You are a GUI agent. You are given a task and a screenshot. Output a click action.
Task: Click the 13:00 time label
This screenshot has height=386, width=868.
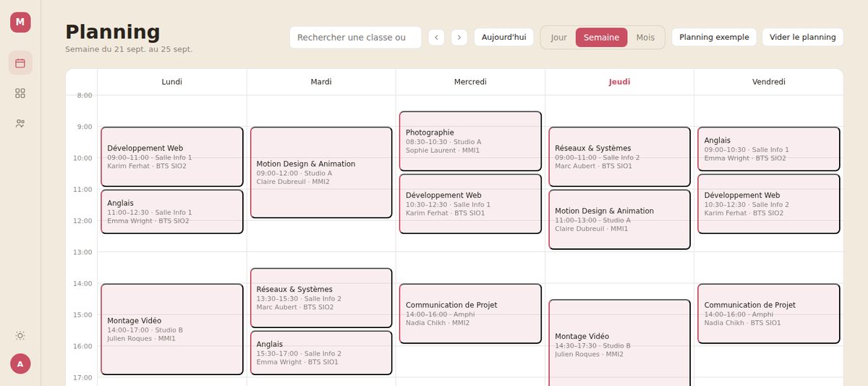(x=83, y=252)
